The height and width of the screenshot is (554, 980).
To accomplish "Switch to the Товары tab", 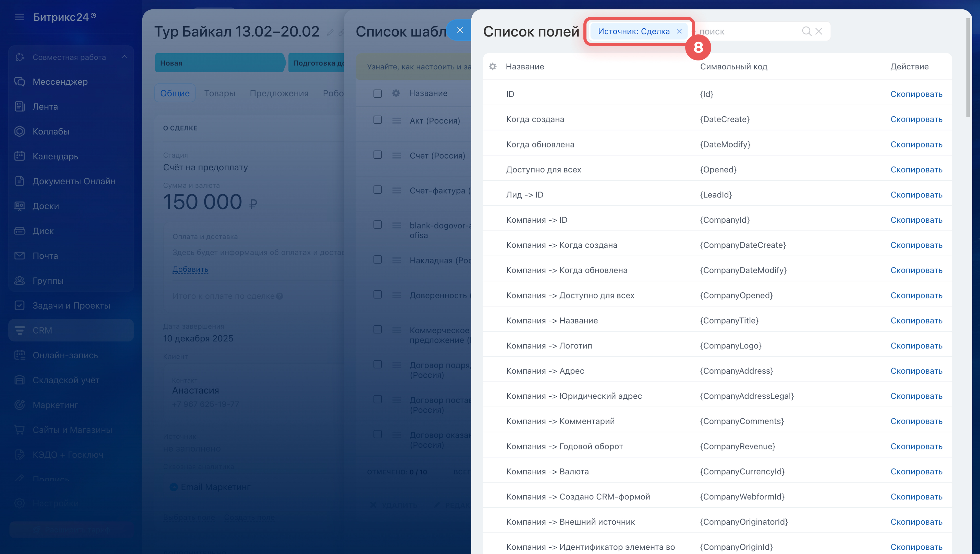I will (x=219, y=93).
